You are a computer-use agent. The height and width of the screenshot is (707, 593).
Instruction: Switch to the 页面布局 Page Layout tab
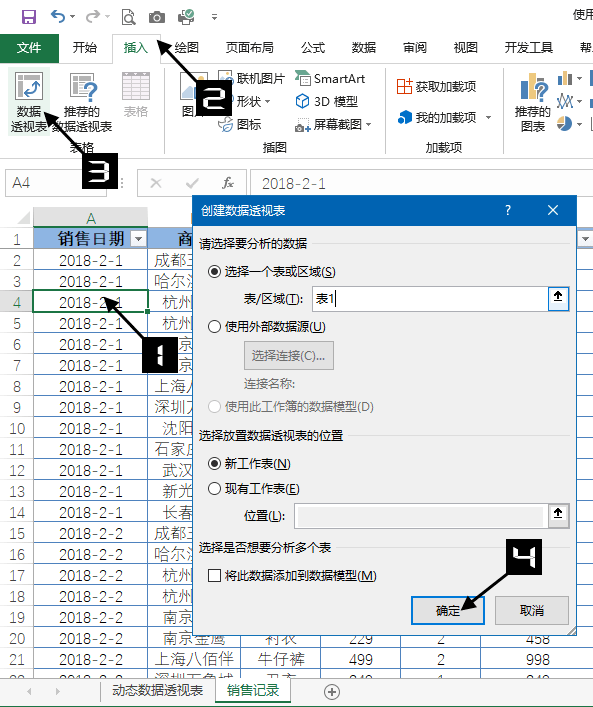pos(249,48)
